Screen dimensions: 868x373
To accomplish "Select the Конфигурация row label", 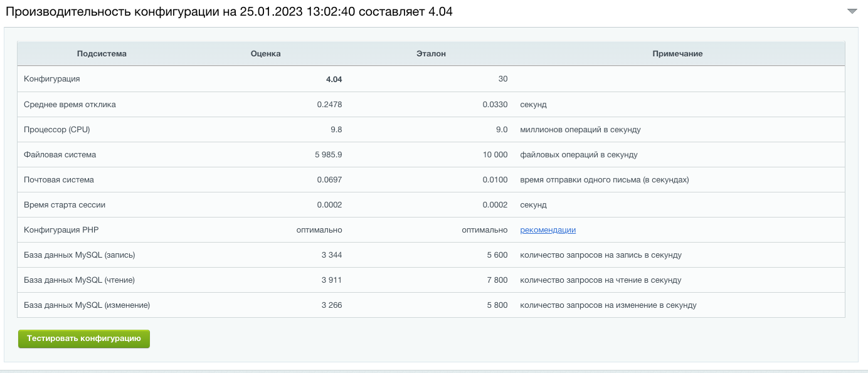I will point(52,79).
